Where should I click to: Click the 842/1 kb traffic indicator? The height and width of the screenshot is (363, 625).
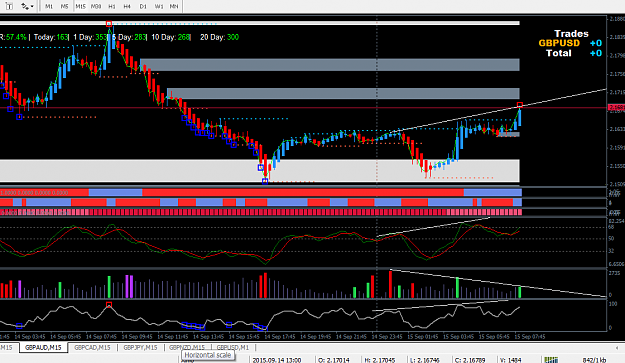[594, 360]
